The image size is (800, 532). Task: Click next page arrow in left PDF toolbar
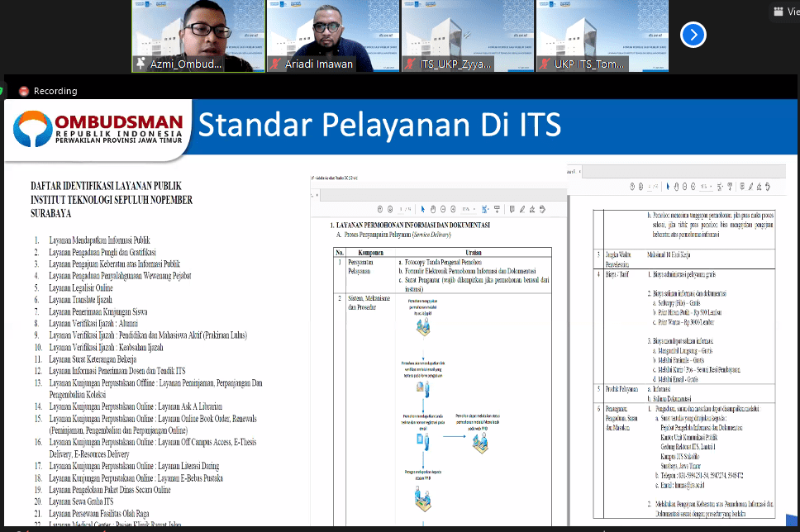[390, 209]
